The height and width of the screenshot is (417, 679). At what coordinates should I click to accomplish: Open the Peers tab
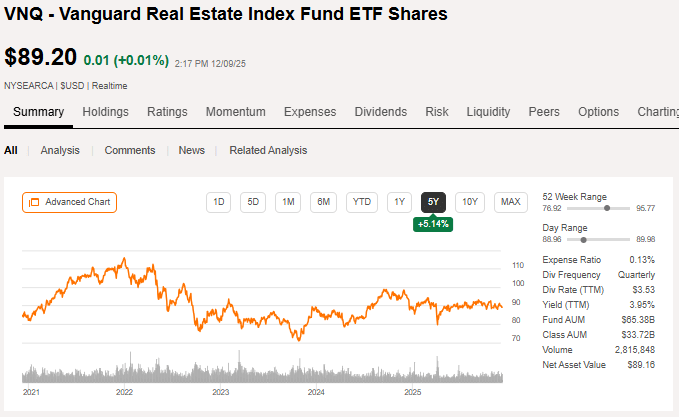544,112
